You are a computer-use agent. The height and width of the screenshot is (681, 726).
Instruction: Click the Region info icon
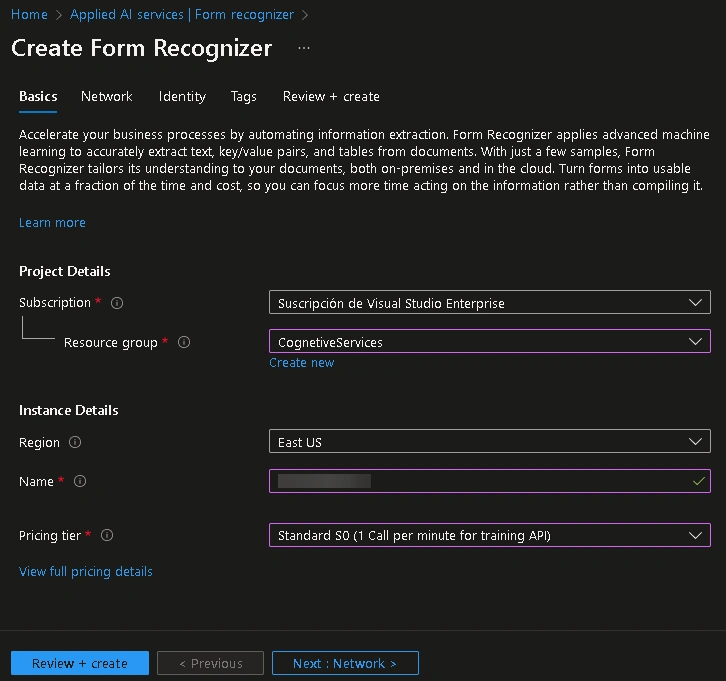(x=75, y=442)
